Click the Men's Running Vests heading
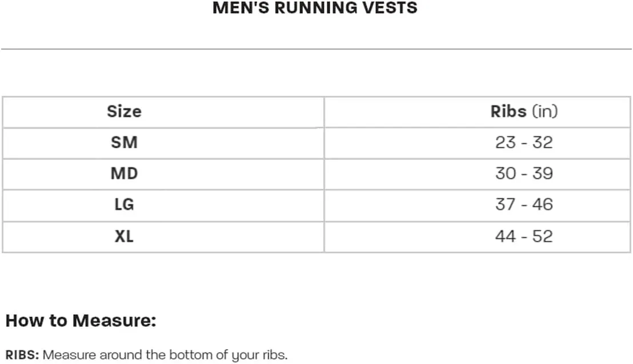Screen dimensions: 633x364 point(315,8)
